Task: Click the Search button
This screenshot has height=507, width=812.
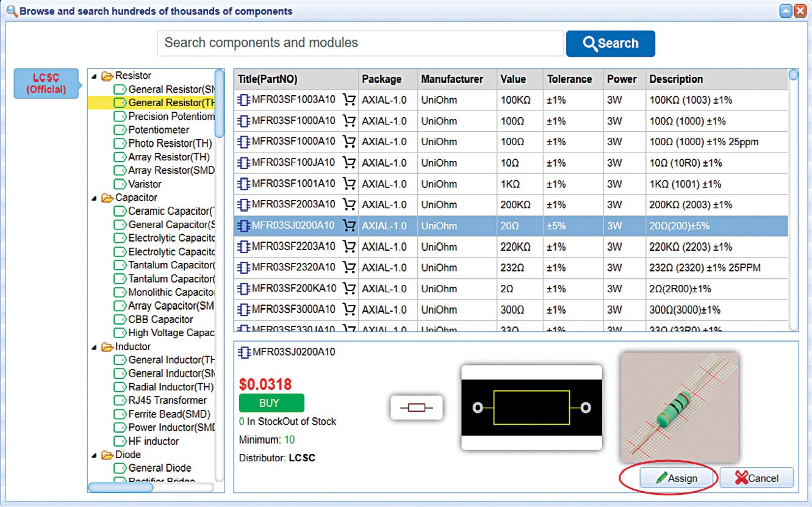Action: 610,43
